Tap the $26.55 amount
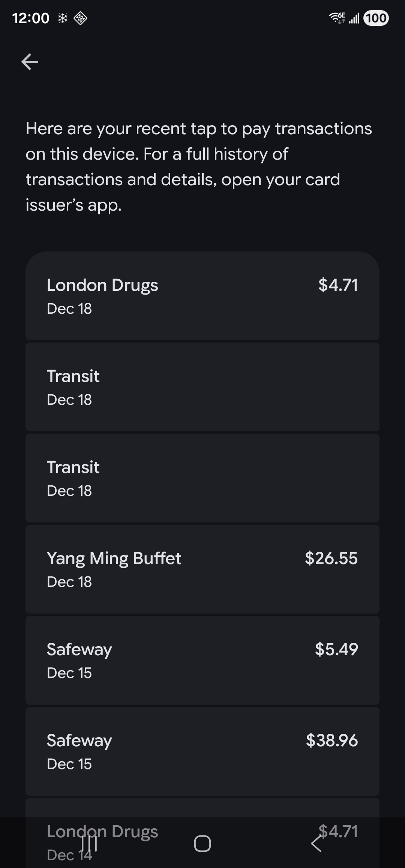The width and height of the screenshot is (405, 868). [x=331, y=558]
